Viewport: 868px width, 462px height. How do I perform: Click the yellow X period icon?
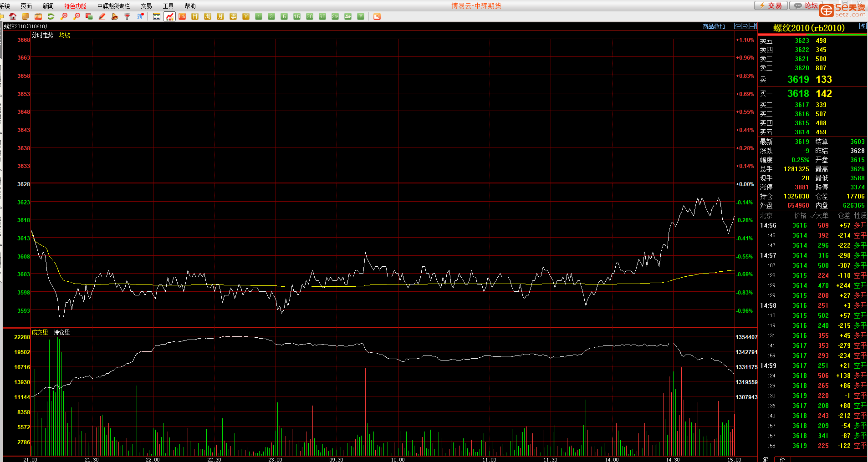click(246, 16)
